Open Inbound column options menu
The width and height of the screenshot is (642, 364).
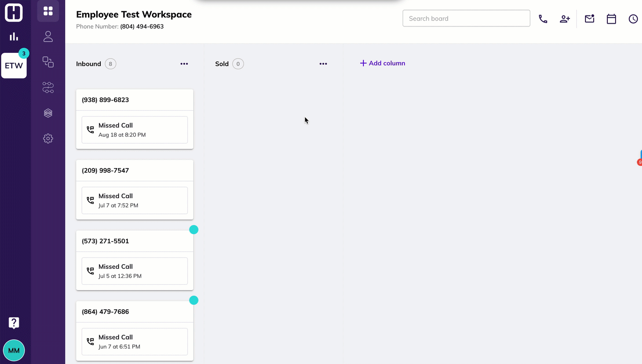tap(184, 64)
